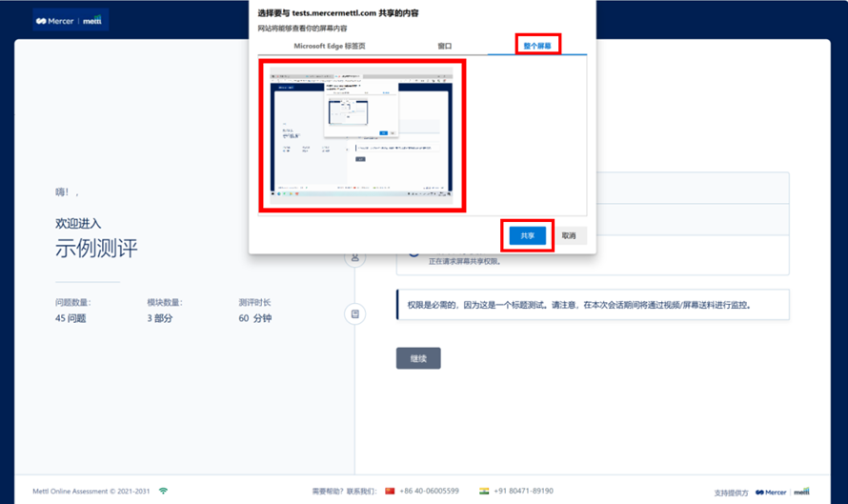The height and width of the screenshot is (504, 848).
Task: Click the China phone number +86 40-06005599
Action: pos(430,492)
